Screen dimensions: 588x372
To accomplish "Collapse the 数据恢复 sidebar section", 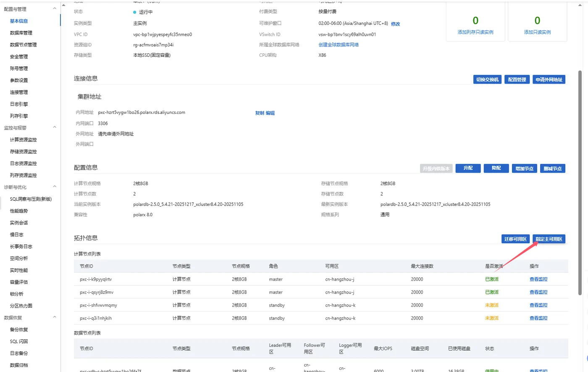I will click(x=55, y=317).
